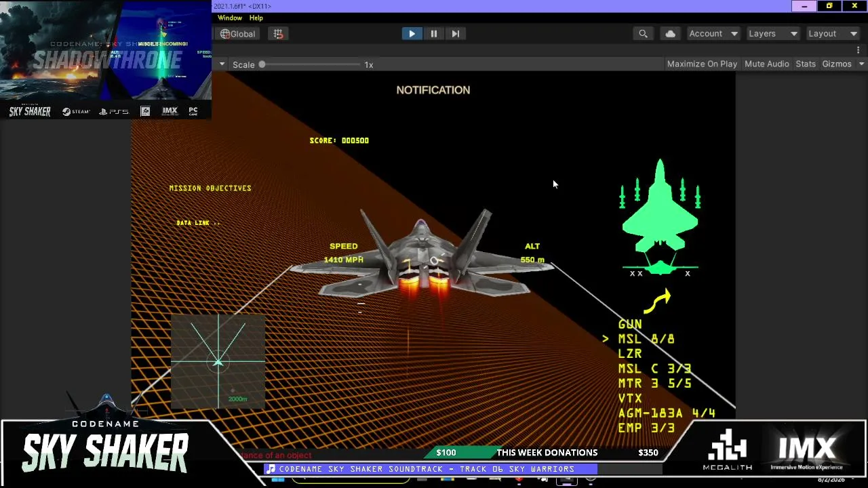Screen dimensions: 868x488
Task: Click the yellow curved arrow icon
Action: (x=656, y=301)
